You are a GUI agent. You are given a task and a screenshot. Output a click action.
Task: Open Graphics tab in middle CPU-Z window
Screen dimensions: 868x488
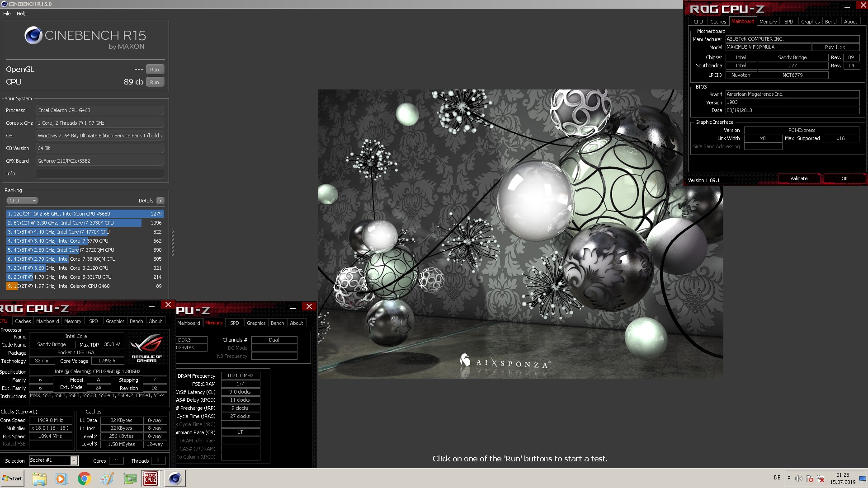click(256, 323)
